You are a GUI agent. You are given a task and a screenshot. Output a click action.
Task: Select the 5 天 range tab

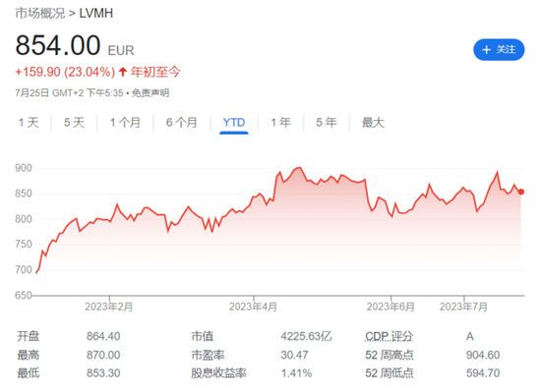pyautogui.click(x=74, y=122)
